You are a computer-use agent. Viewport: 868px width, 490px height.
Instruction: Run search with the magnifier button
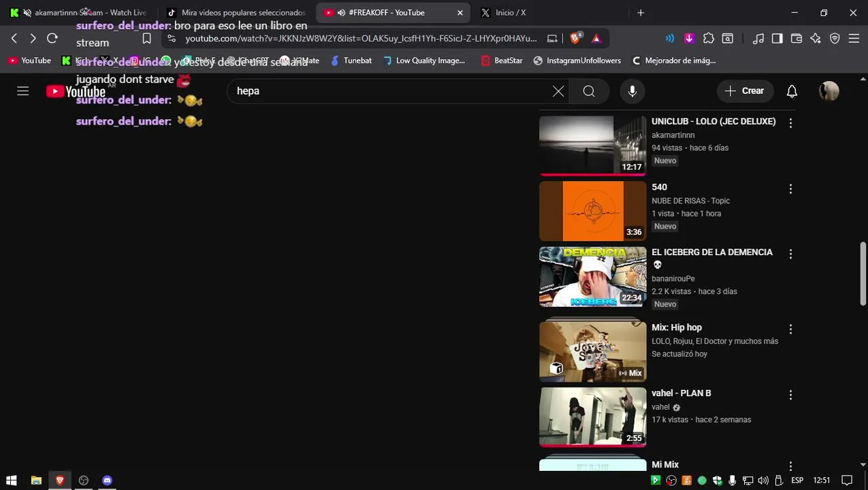(x=590, y=91)
